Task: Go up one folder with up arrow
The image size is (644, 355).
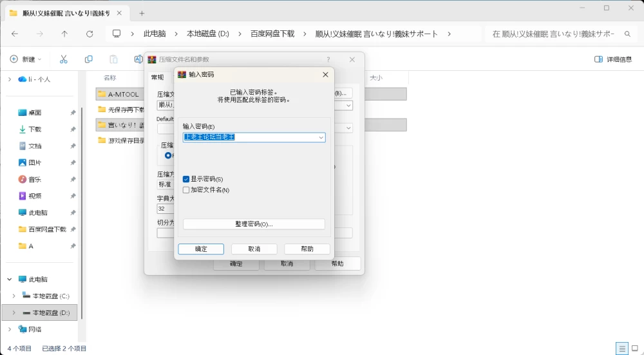Action: (x=64, y=34)
